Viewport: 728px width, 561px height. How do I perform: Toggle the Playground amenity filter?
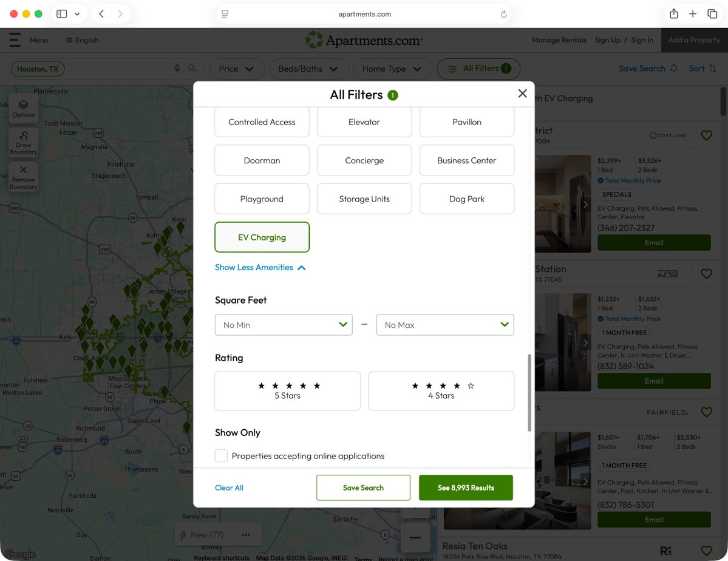pos(262,199)
